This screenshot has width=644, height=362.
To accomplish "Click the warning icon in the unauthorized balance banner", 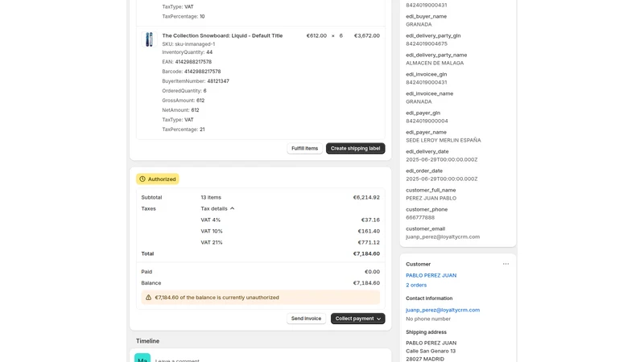I will [148, 298].
